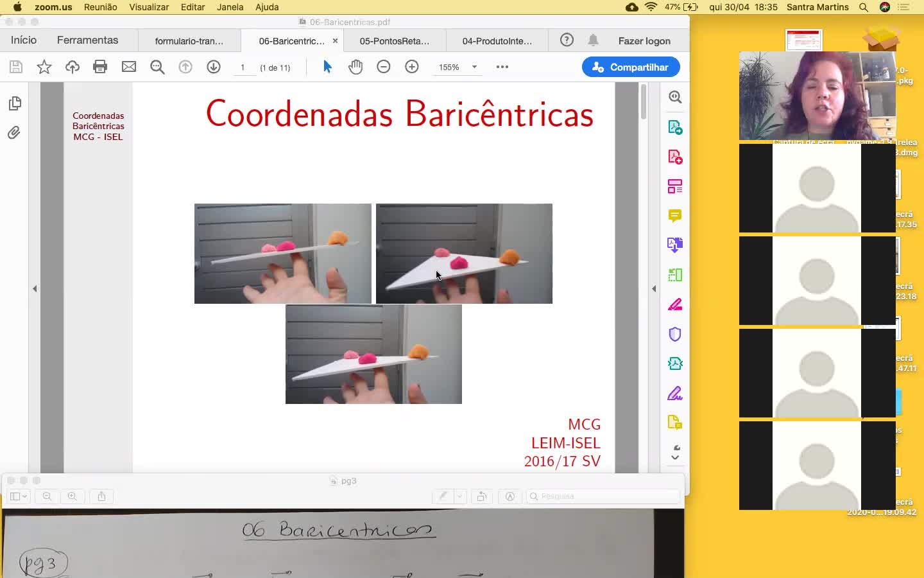Click the Wi-Fi status icon
This screenshot has width=924, height=578.
point(651,7)
